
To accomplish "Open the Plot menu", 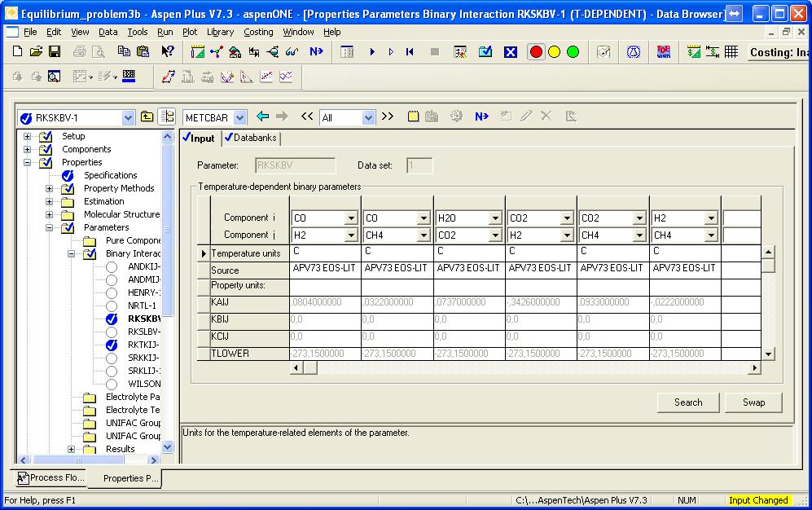I will point(190,32).
